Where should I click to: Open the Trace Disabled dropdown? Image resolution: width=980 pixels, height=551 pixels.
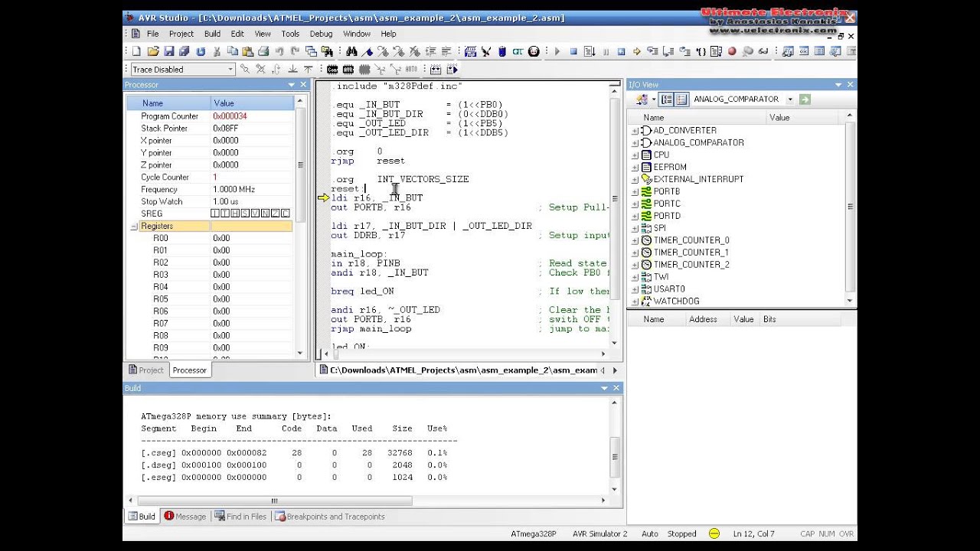point(230,69)
